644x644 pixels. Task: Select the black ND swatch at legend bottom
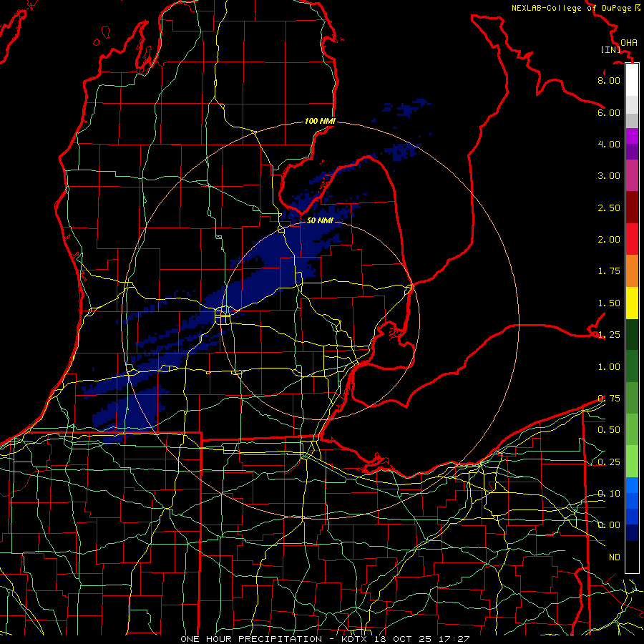(x=632, y=557)
